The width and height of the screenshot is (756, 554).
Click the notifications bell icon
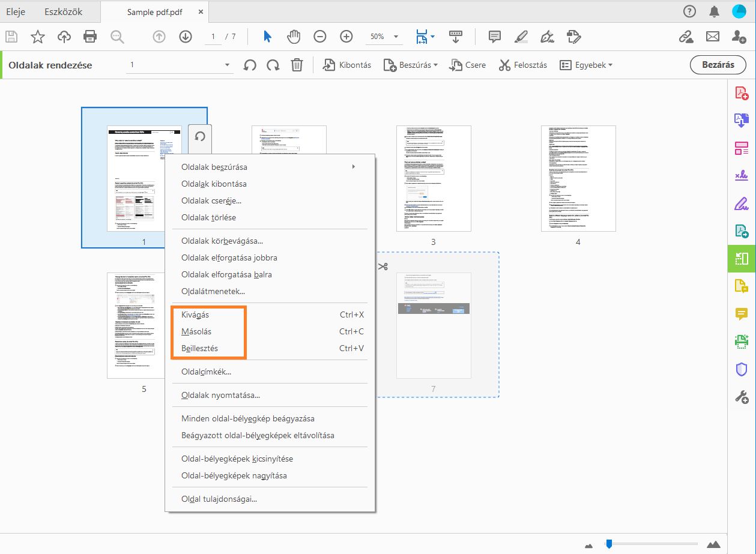[714, 11]
